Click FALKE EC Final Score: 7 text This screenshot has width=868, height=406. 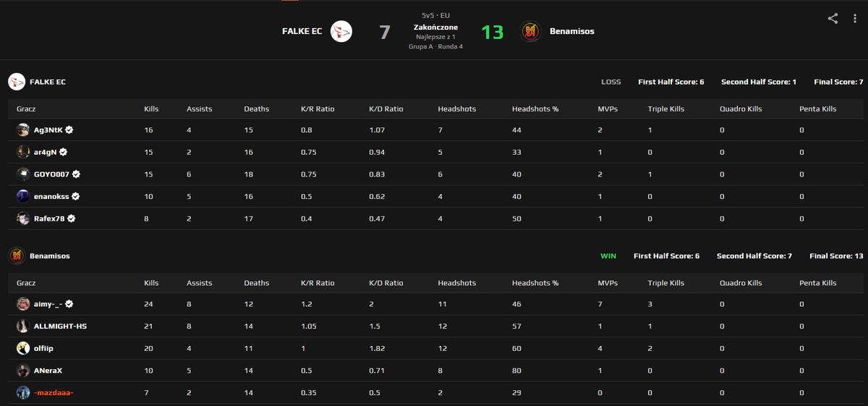pyautogui.click(x=838, y=82)
